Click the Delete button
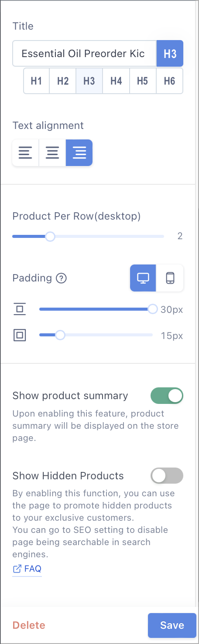The height and width of the screenshot is (644, 199). 29,625
